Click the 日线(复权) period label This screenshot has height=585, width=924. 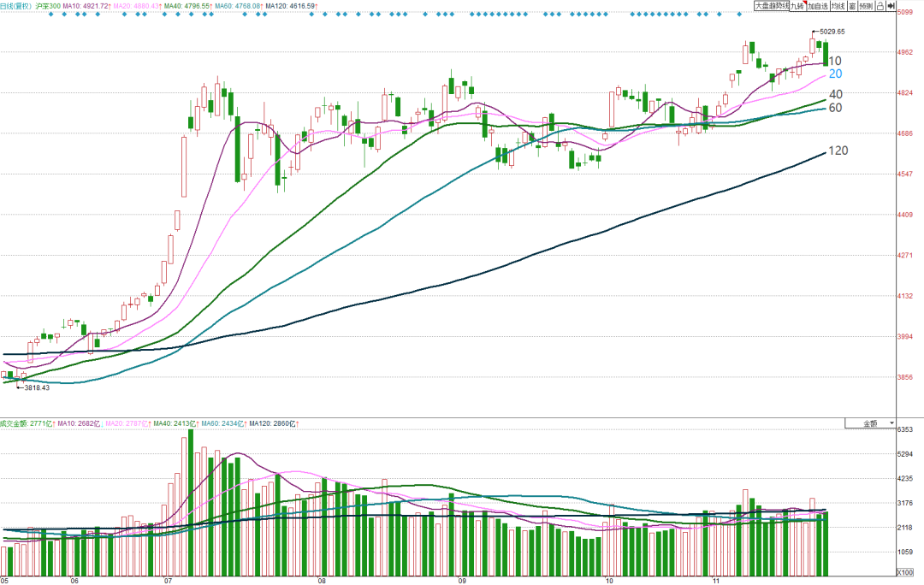(16, 6)
